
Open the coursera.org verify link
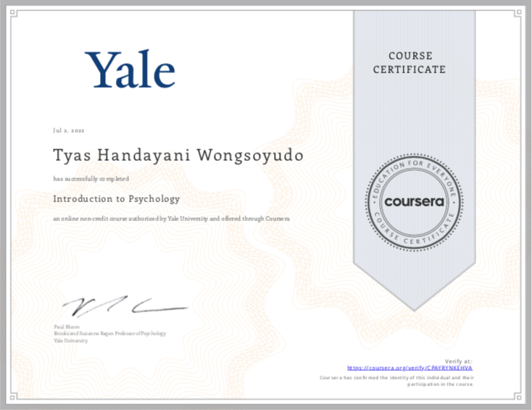[x=410, y=368]
